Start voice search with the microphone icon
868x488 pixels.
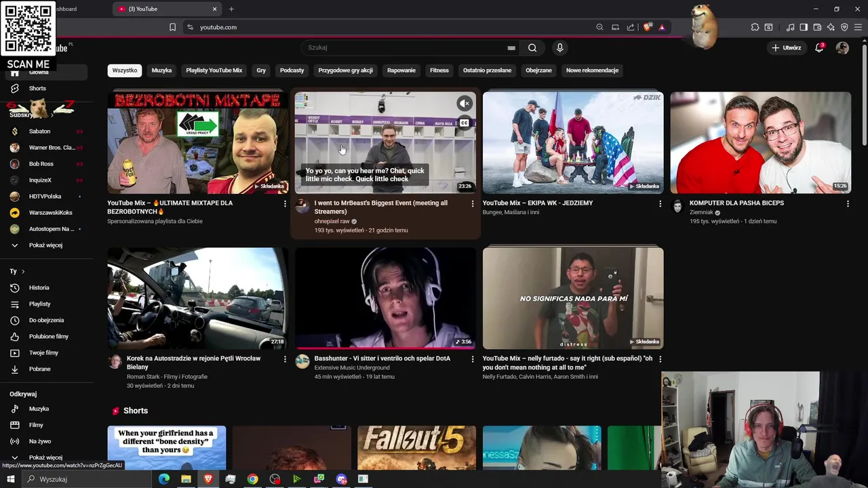pos(559,47)
